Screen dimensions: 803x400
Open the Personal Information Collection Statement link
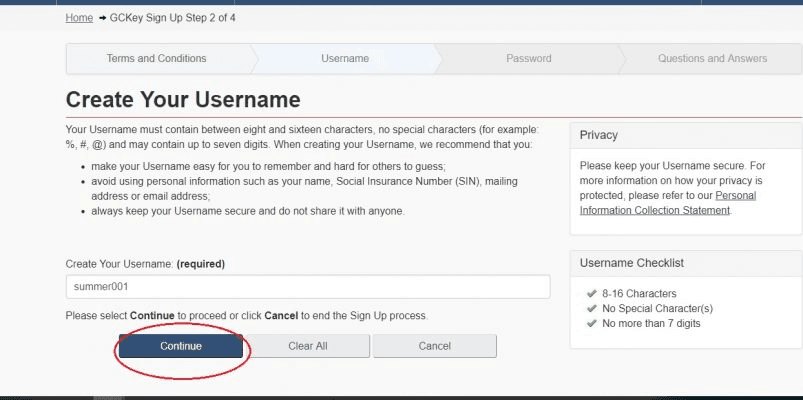point(667,203)
